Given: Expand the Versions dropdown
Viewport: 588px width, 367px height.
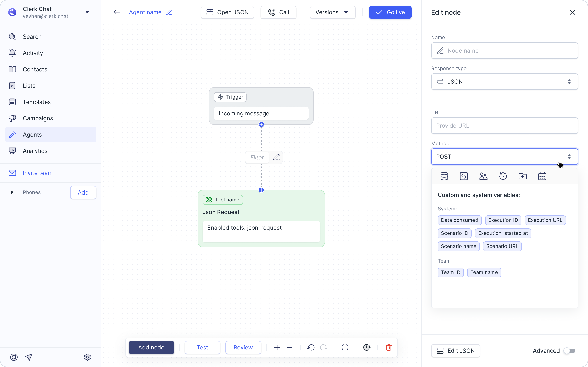Looking at the screenshot, I should (x=332, y=12).
